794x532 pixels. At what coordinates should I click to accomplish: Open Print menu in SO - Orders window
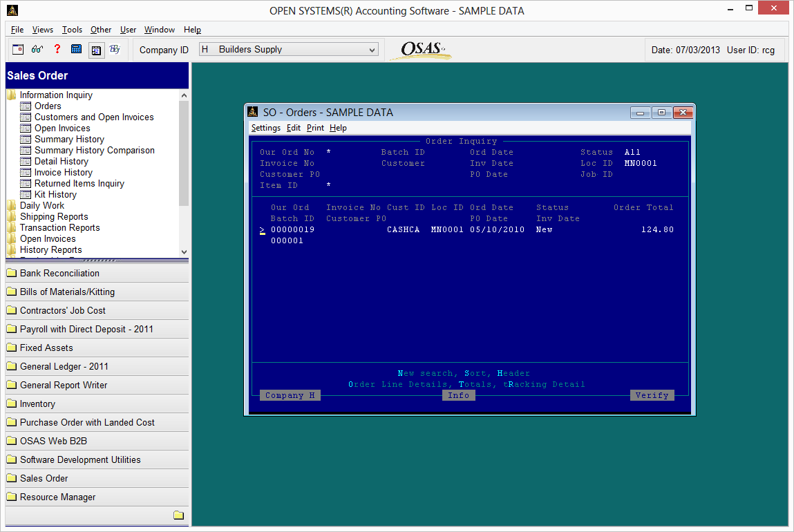[x=315, y=128]
